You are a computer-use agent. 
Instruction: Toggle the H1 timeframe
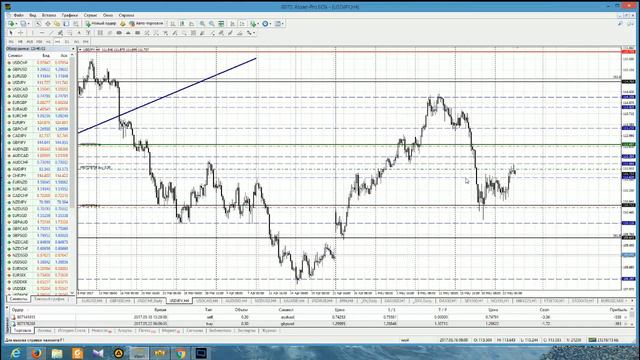tap(48, 42)
